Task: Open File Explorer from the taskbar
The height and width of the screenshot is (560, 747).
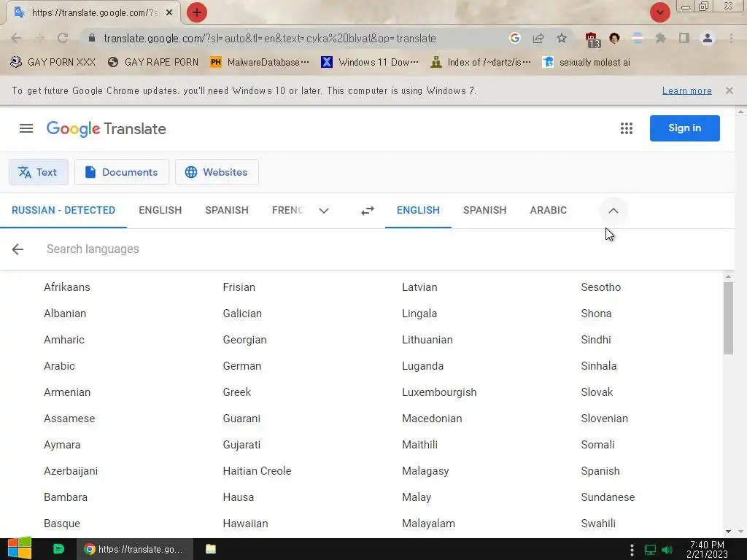Action: (211, 549)
